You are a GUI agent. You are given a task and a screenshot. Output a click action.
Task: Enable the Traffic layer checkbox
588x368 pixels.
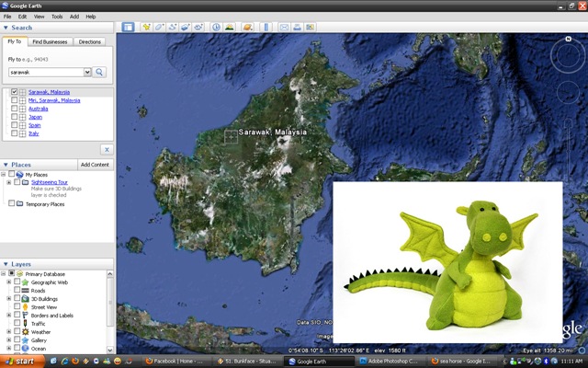(x=17, y=323)
